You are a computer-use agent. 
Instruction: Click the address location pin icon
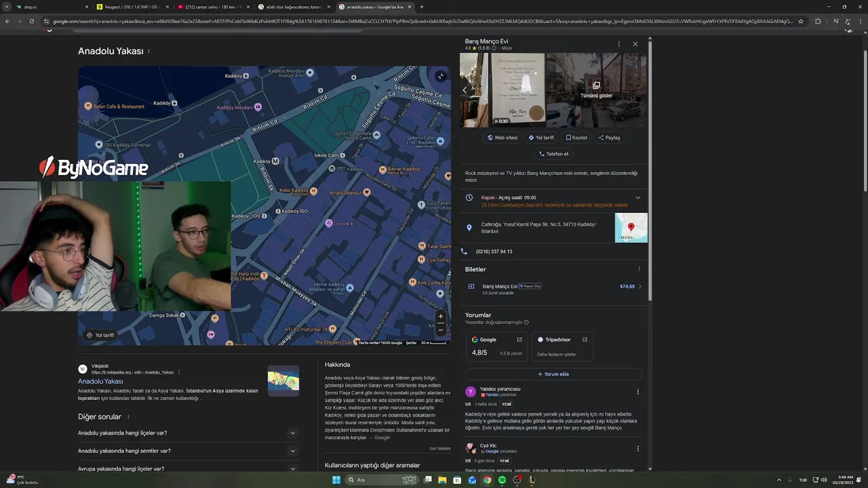tap(469, 228)
